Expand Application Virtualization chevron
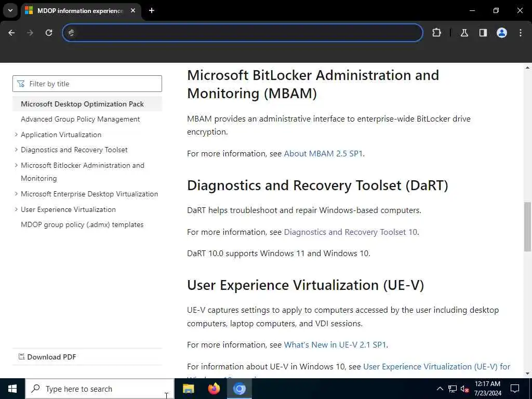The width and height of the screenshot is (532, 399). [x=16, y=135]
